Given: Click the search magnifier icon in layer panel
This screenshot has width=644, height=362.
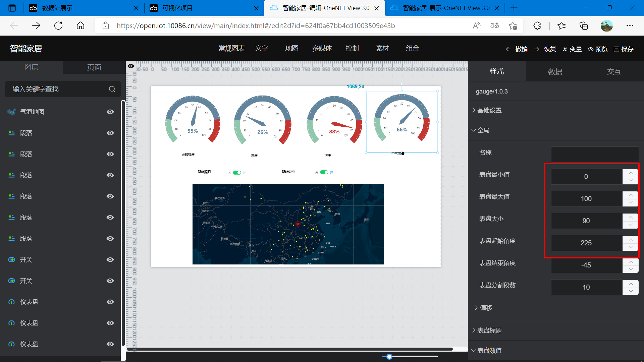Looking at the screenshot, I should coord(112,89).
